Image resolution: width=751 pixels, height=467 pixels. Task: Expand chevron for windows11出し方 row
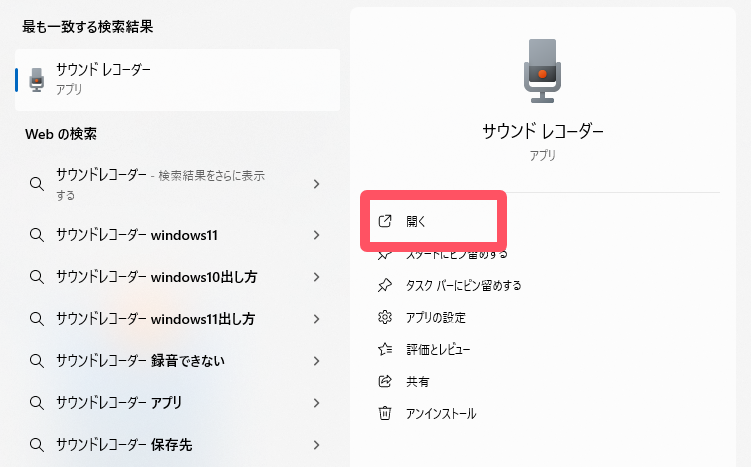click(316, 319)
